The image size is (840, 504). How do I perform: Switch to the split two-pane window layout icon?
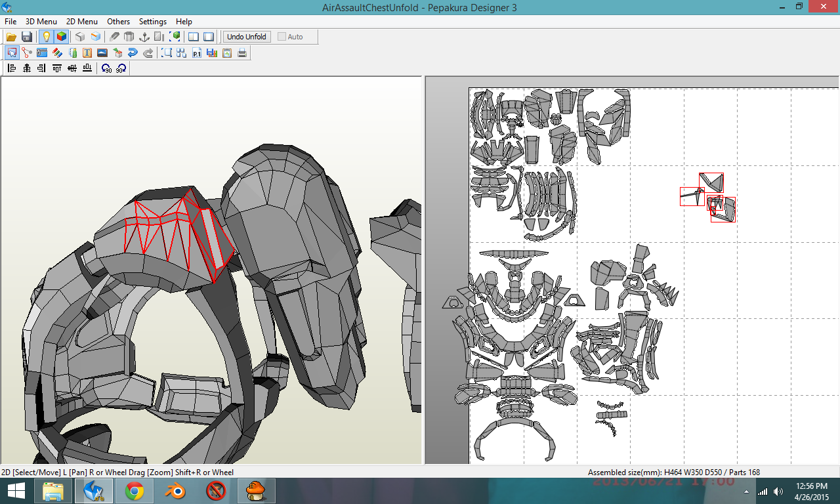tap(194, 37)
